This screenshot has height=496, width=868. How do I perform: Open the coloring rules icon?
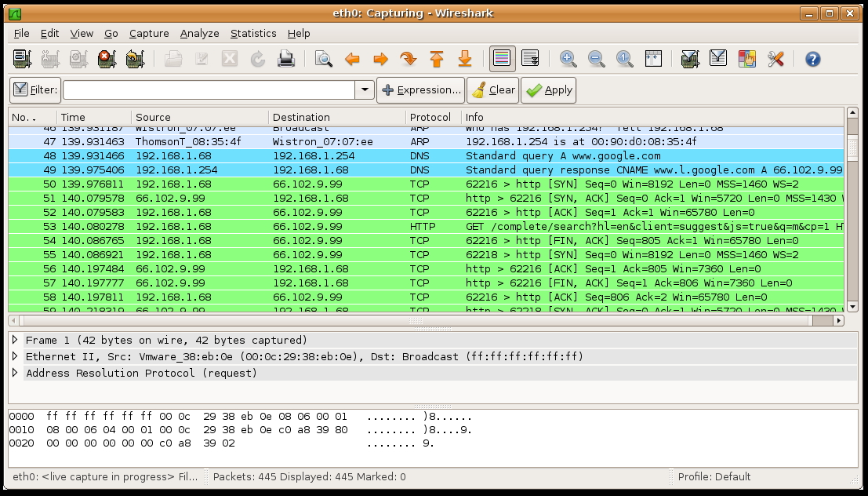pos(746,59)
